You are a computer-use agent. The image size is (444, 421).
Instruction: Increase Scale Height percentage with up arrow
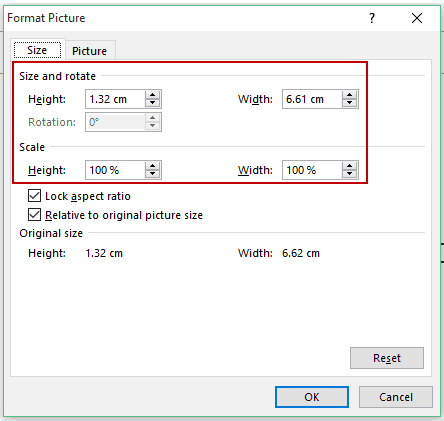(152, 166)
